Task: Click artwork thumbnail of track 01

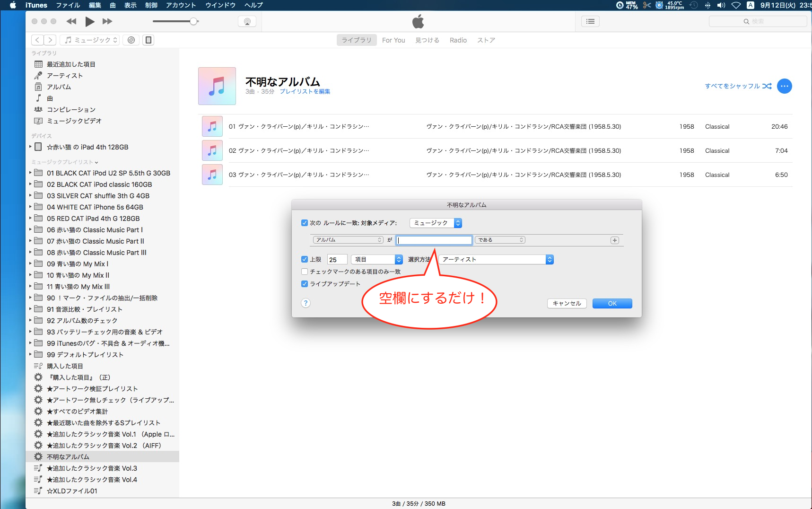Action: [x=212, y=126]
